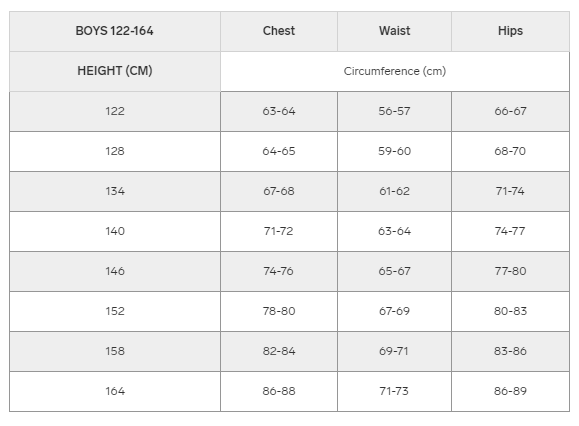Click the HEIGHT (CM) header cell
The height and width of the screenshot is (426, 579).
point(115,71)
